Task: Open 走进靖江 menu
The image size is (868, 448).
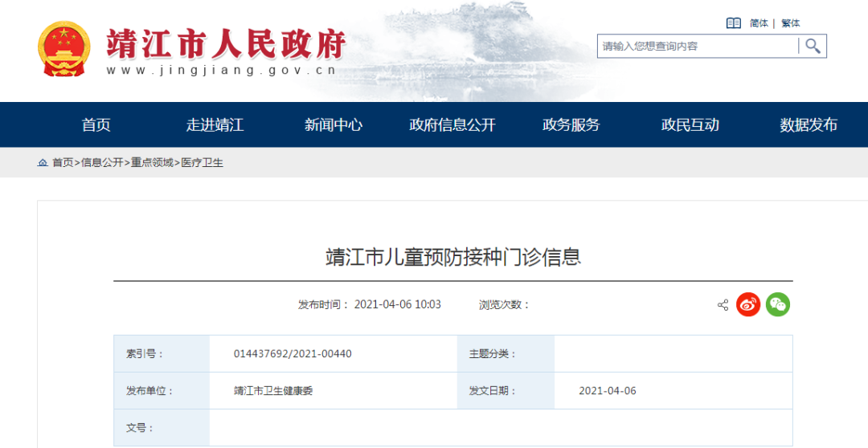Action: [215, 125]
